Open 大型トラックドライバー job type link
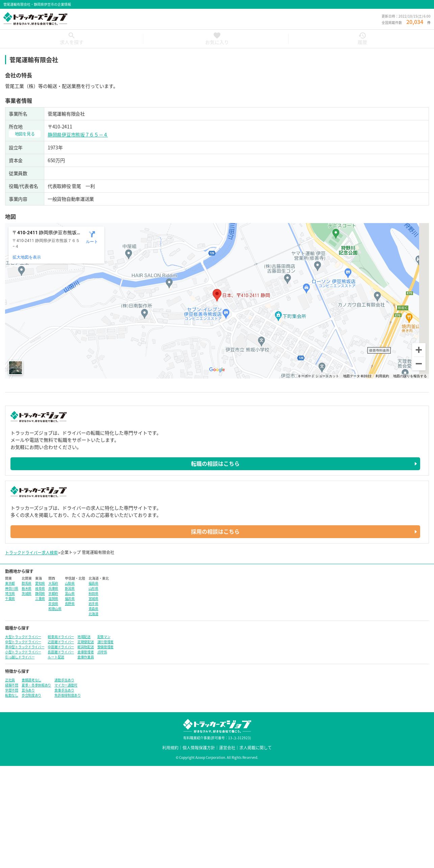434x868 pixels. 23,637
